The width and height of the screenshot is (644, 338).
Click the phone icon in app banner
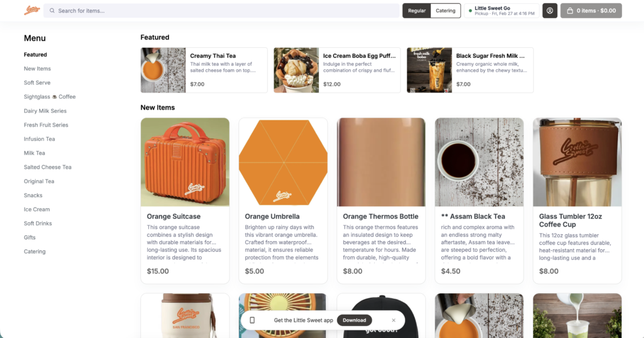pos(252,320)
